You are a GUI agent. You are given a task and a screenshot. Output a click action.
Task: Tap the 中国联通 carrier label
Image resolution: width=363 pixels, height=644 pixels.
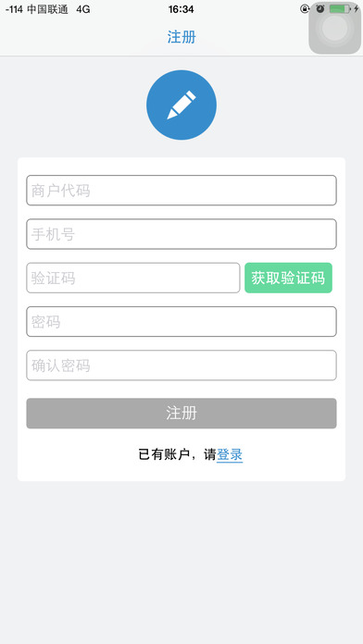click(47, 9)
